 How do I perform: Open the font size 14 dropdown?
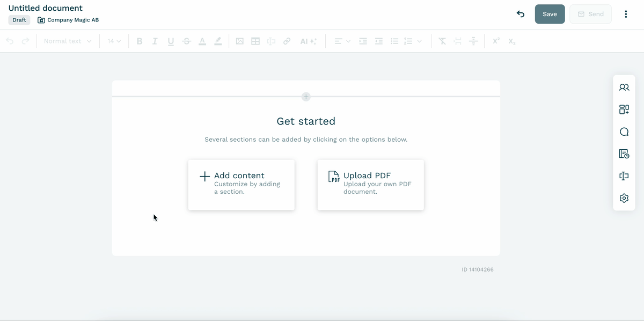[114, 41]
